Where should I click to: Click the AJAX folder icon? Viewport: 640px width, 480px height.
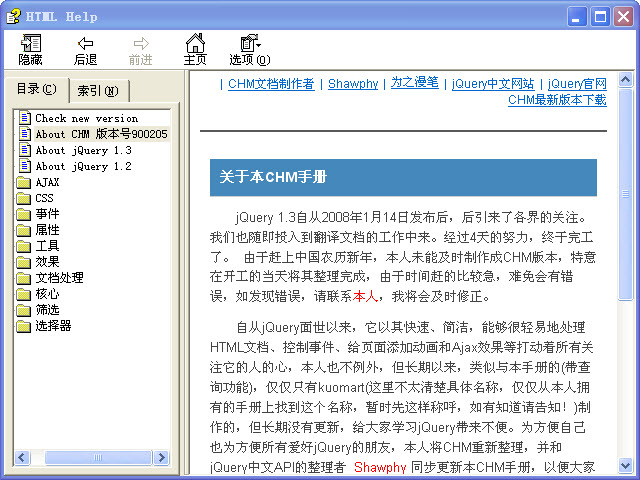tap(24, 182)
